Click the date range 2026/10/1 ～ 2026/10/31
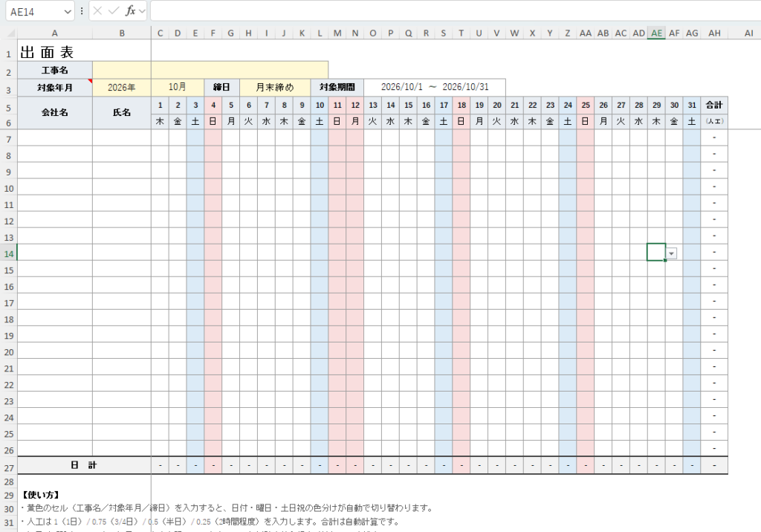 435,87
